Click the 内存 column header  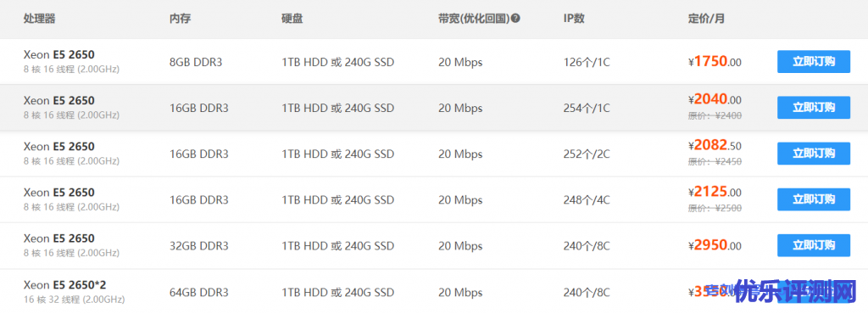tap(180, 19)
